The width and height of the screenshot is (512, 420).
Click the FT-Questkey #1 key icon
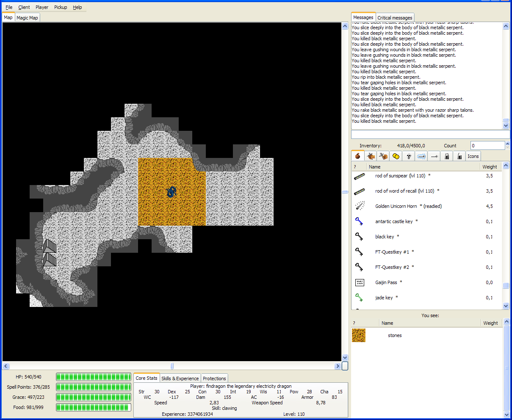click(x=359, y=252)
